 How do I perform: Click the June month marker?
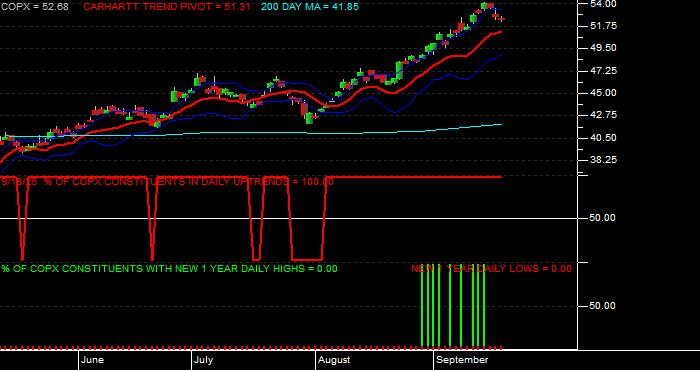click(92, 360)
